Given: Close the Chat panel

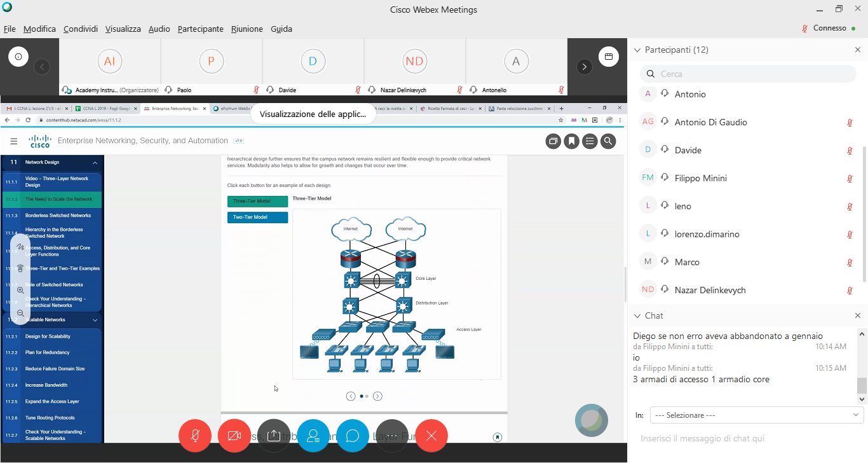Looking at the screenshot, I should click(858, 315).
